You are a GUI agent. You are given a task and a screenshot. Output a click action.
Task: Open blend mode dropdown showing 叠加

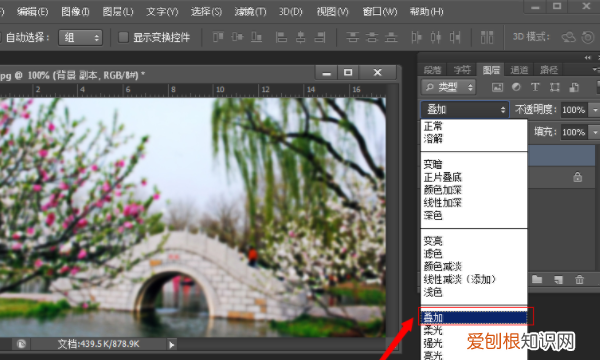(465, 110)
